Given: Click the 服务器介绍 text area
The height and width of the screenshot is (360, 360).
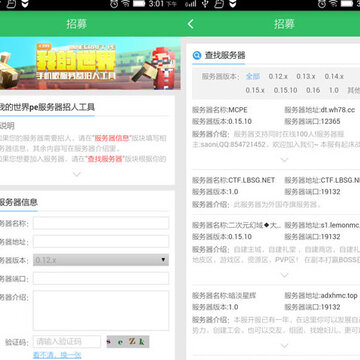Looking at the screenshot, I should 101,310.
